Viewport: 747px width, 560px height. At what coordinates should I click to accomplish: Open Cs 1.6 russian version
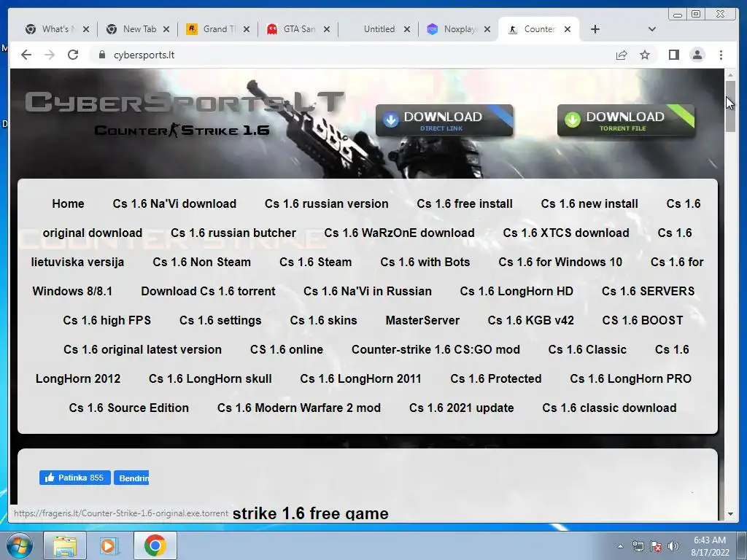pyautogui.click(x=326, y=204)
